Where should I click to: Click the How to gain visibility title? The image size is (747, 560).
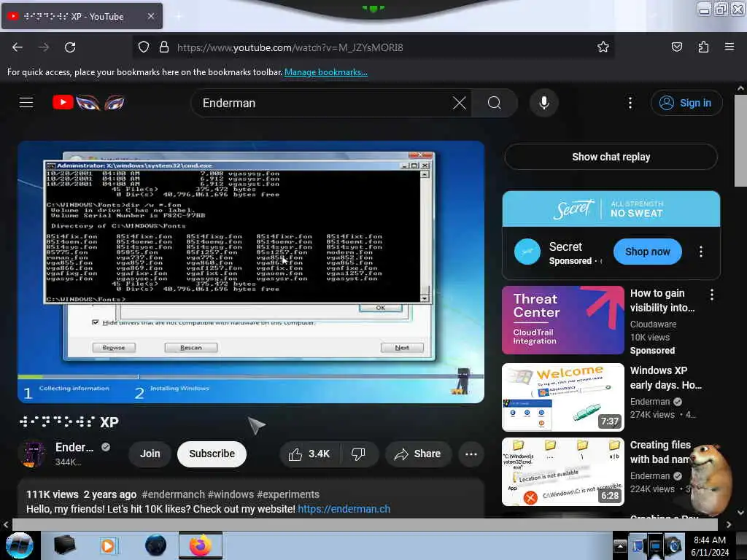point(662,300)
